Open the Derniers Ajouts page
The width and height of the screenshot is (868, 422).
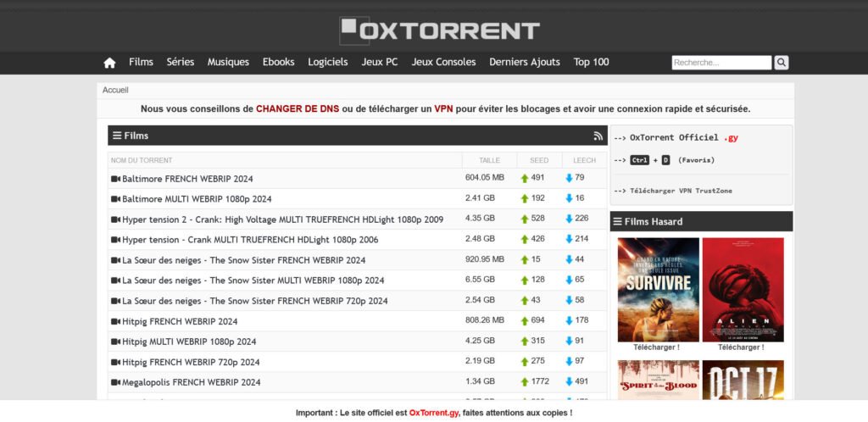pos(525,62)
